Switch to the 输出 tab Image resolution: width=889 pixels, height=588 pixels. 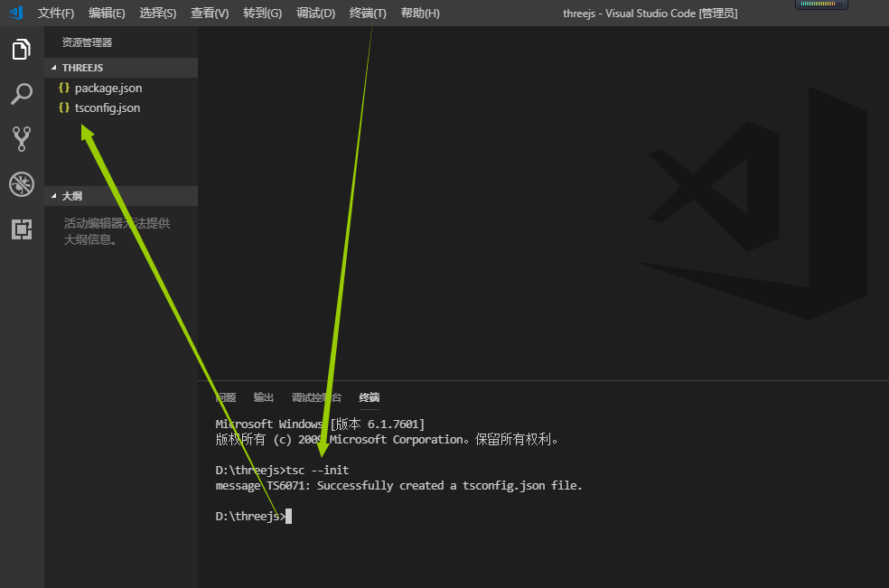[x=263, y=397]
